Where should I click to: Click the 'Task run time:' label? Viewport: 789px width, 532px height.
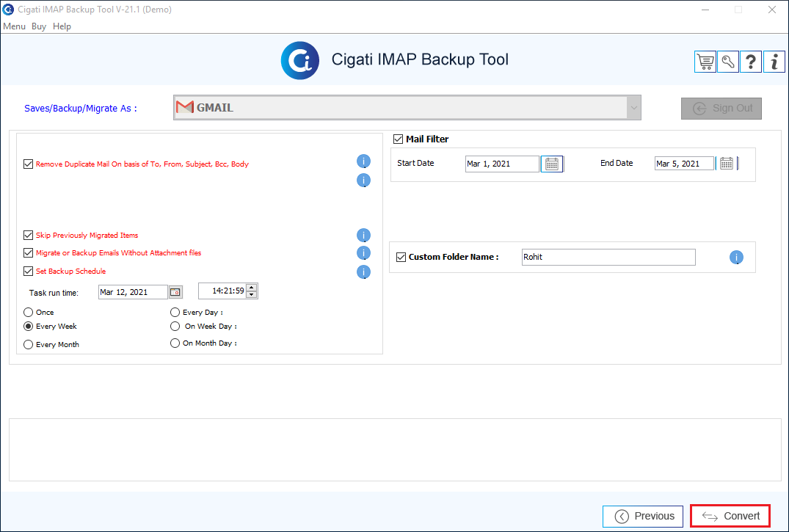tap(54, 293)
